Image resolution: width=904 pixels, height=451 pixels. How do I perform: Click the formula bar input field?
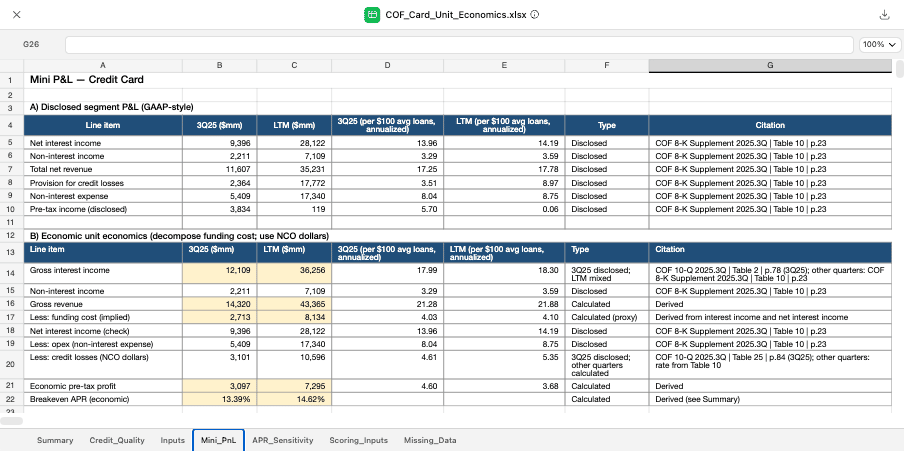(460, 45)
